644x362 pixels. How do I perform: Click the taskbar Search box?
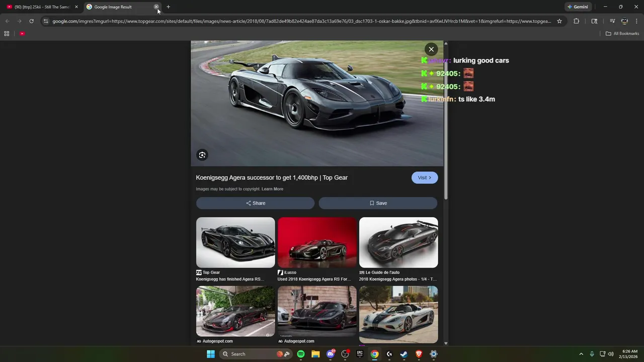(x=257, y=354)
